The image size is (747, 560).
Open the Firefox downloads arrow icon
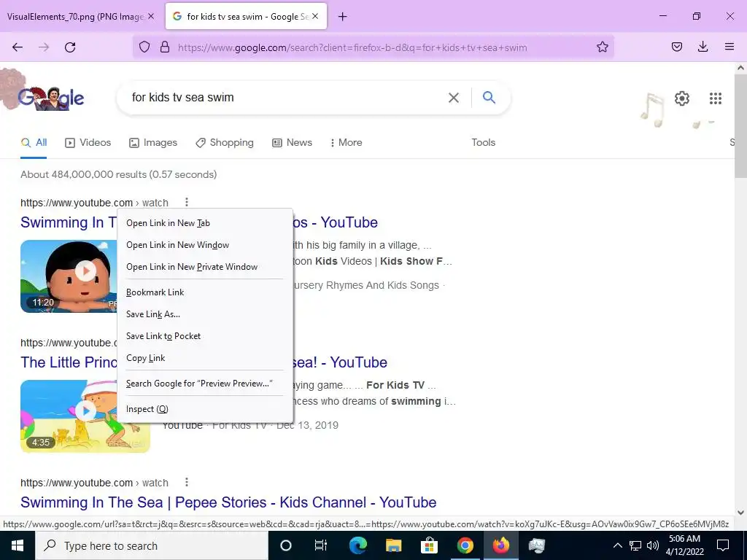[x=703, y=47]
